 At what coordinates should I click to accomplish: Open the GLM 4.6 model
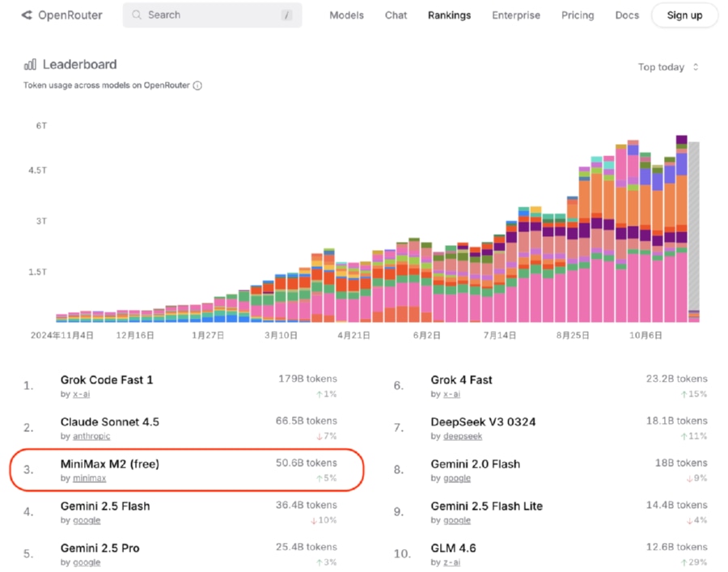[453, 548]
